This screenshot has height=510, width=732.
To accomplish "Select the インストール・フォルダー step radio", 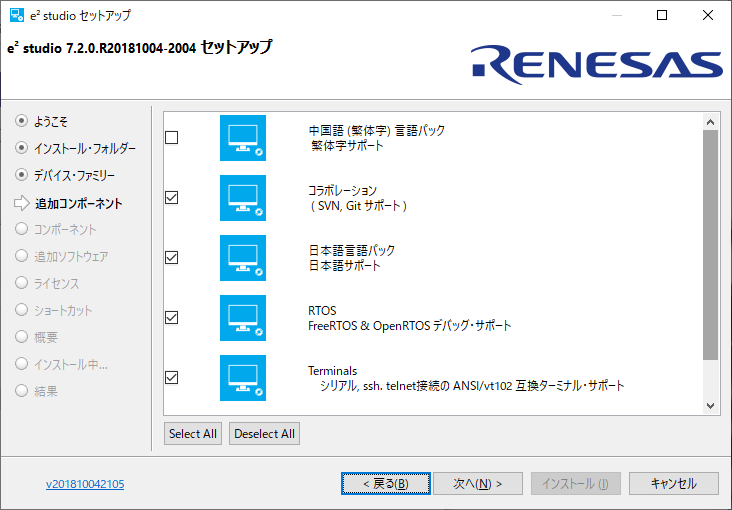I will click(21, 148).
